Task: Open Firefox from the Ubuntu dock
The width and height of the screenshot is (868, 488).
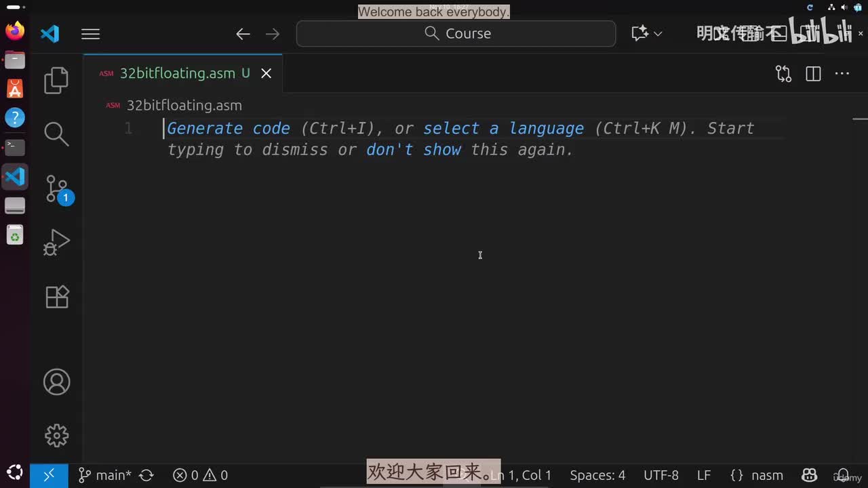Action: pyautogui.click(x=15, y=30)
